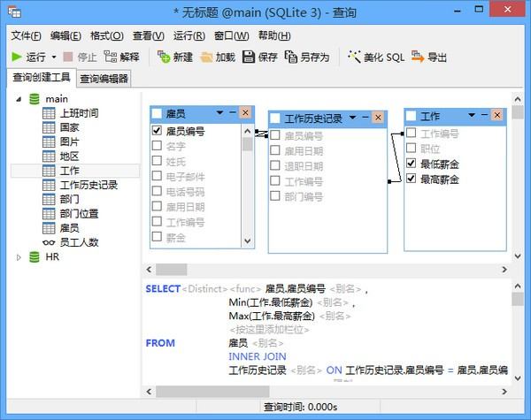Image resolution: width=531 pixels, height=420 pixels.
Task: Click the INNER JOIN join type
Action: point(258,356)
